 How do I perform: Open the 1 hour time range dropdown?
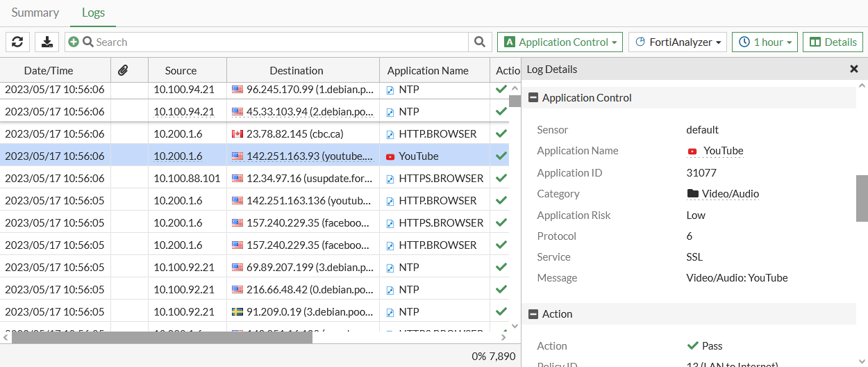pos(765,42)
